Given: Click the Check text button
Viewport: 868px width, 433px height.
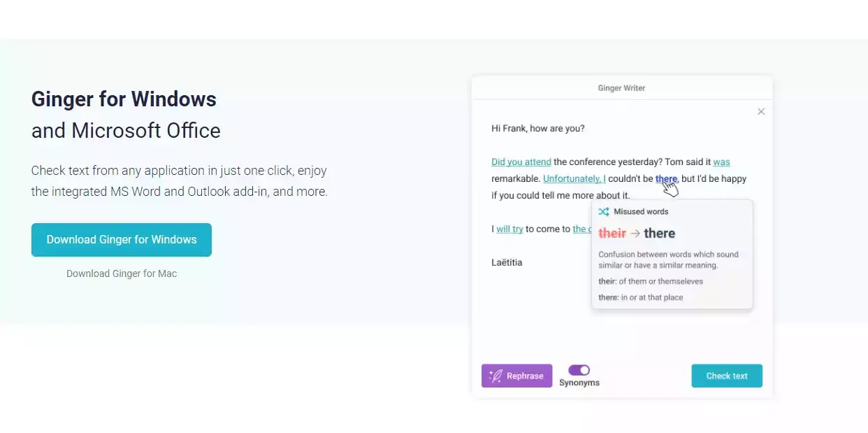Looking at the screenshot, I should coord(727,376).
